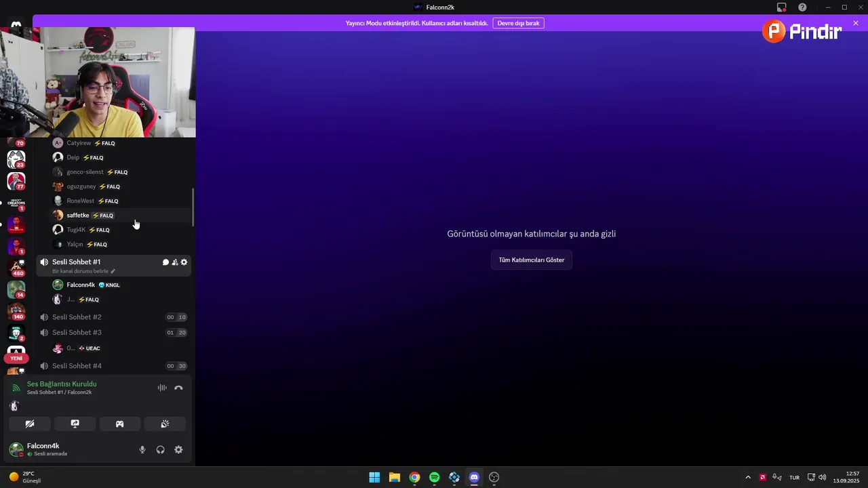Open weather widget 29°C Güneşli
Viewport: 868px width, 488px height.
(25, 477)
